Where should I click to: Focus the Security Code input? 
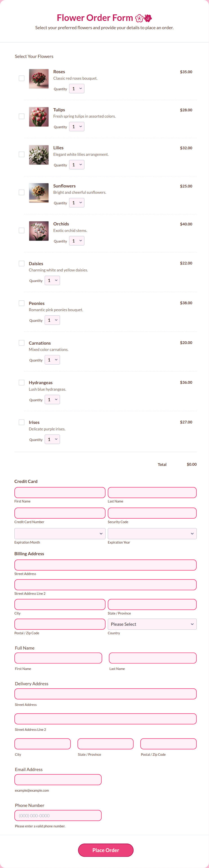pyautogui.click(x=152, y=513)
